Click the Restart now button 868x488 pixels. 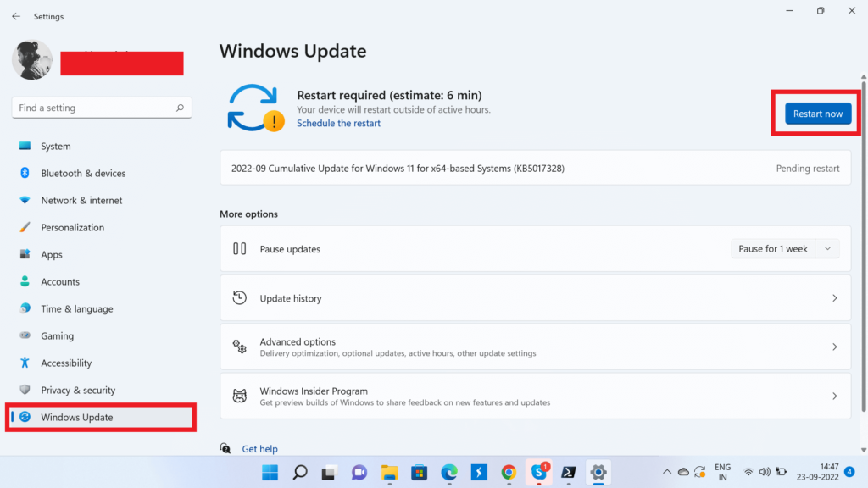[818, 114]
